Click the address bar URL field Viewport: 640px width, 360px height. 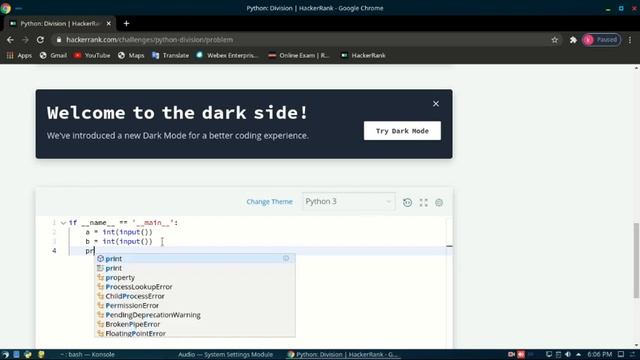[x=306, y=40]
